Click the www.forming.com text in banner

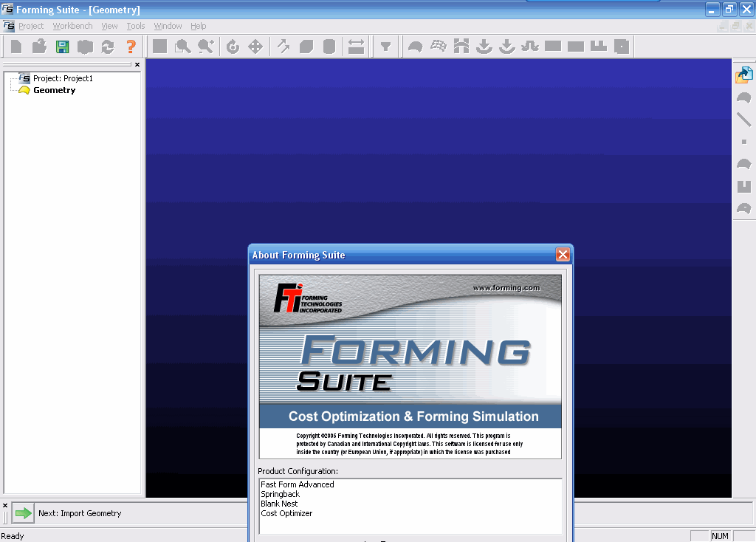(x=506, y=288)
